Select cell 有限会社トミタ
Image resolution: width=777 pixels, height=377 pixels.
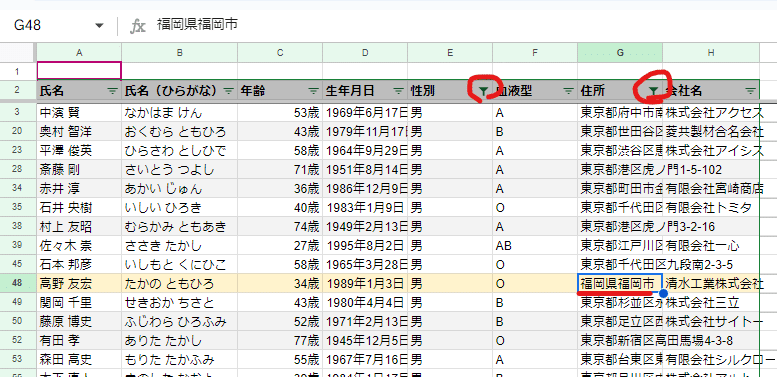point(711,208)
